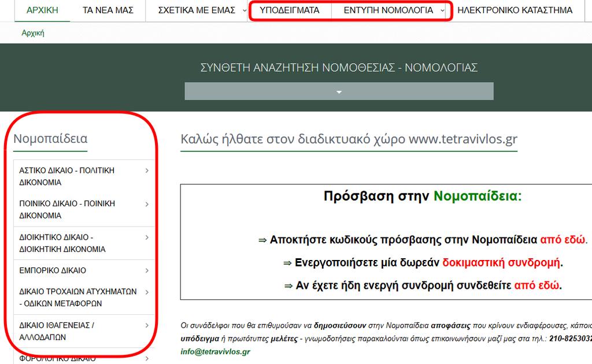
Task: Click the Νομοπαίδεια sidebar heading
Action: click(50, 139)
